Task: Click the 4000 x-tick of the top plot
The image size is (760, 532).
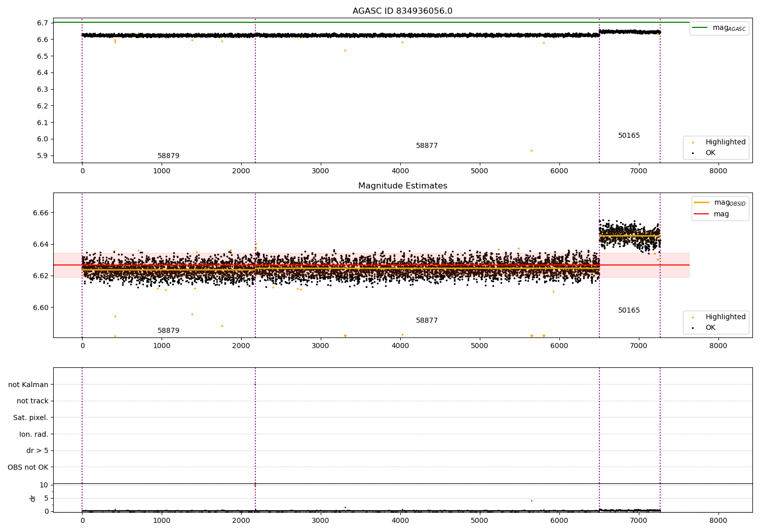Action: click(400, 171)
